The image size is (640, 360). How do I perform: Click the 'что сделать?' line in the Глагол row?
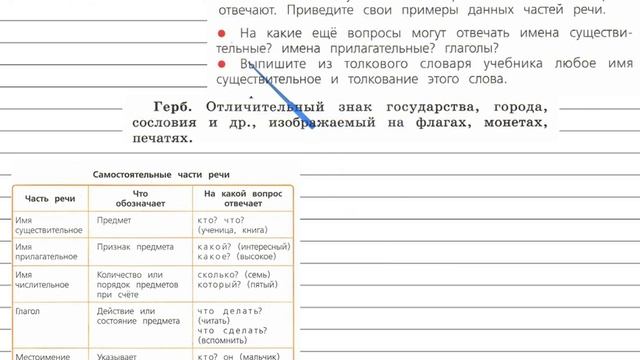(x=232, y=331)
